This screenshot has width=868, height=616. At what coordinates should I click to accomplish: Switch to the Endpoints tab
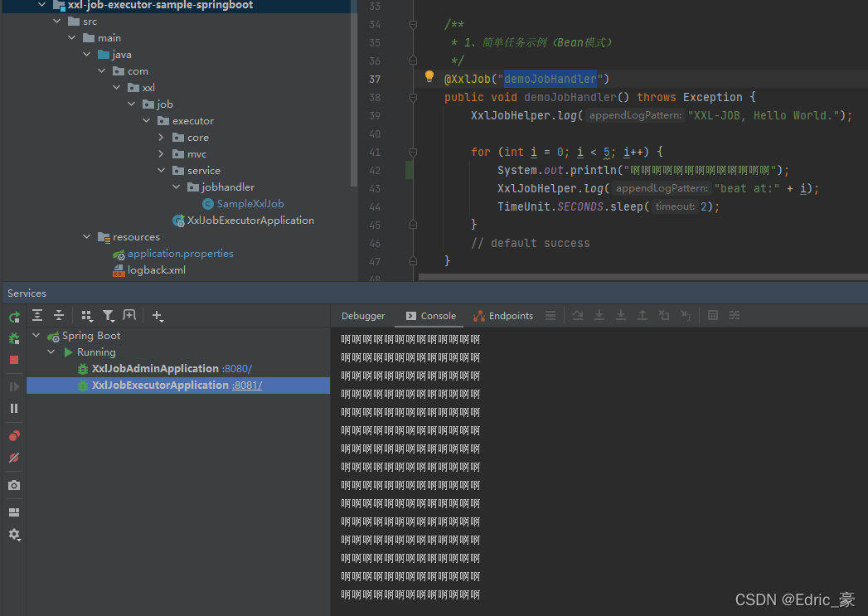[502, 316]
